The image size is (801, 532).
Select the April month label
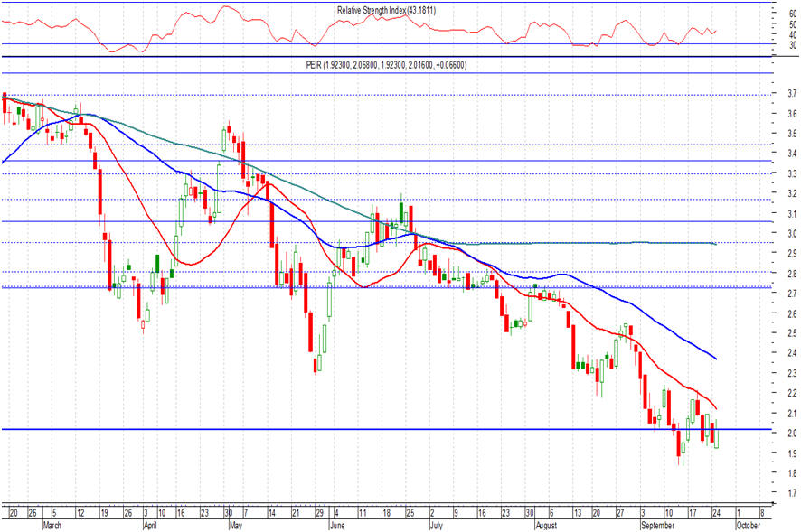tap(150, 526)
